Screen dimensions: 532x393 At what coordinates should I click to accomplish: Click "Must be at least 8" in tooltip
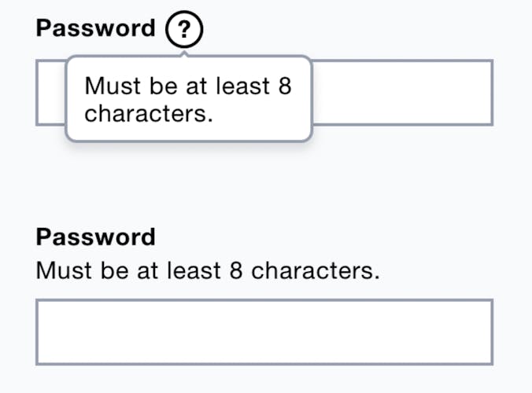pyautogui.click(x=188, y=86)
